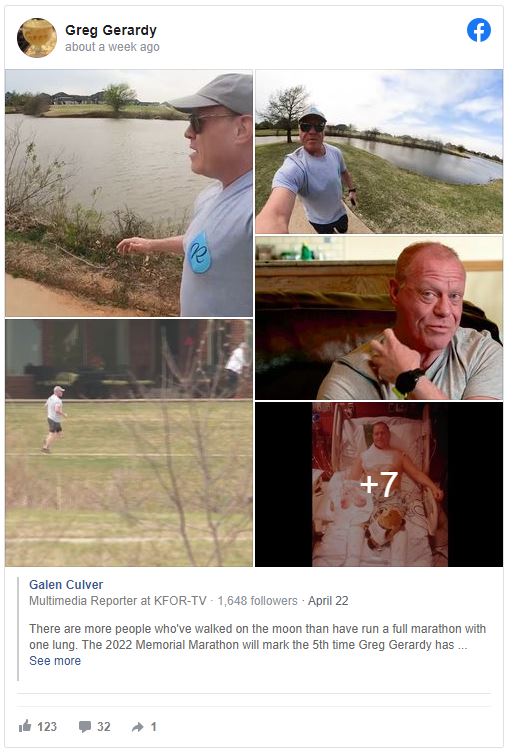The height and width of the screenshot is (756, 514).
Task: Click the 123 likes count
Action: (x=47, y=727)
